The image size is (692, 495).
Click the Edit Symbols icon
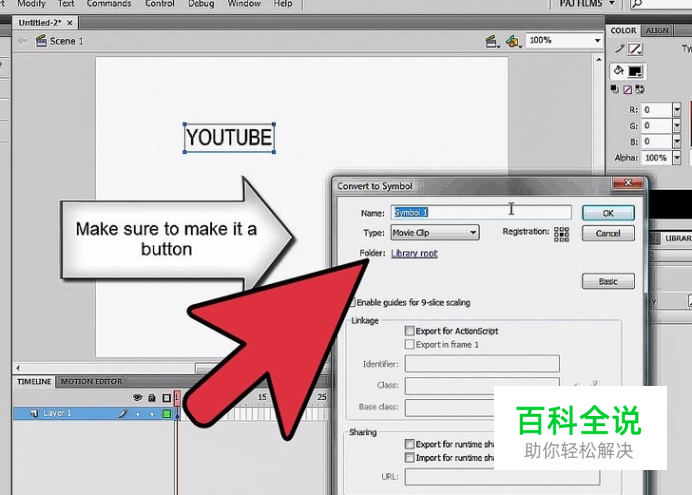click(x=514, y=41)
